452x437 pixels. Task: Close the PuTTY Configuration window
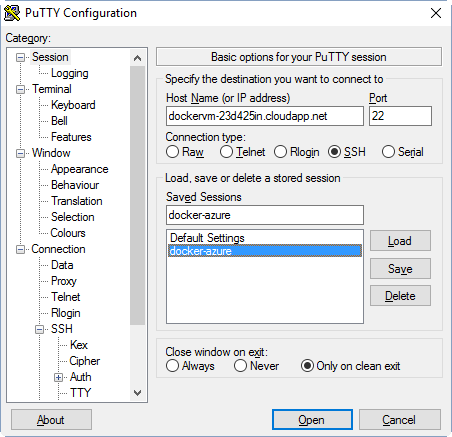(436, 13)
